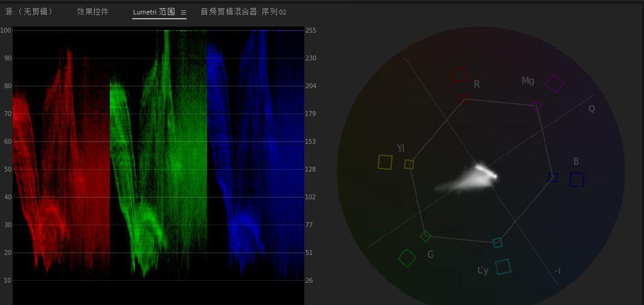Click the outer green G target box
Viewport: 644px width, 305px height.
pyautogui.click(x=407, y=258)
